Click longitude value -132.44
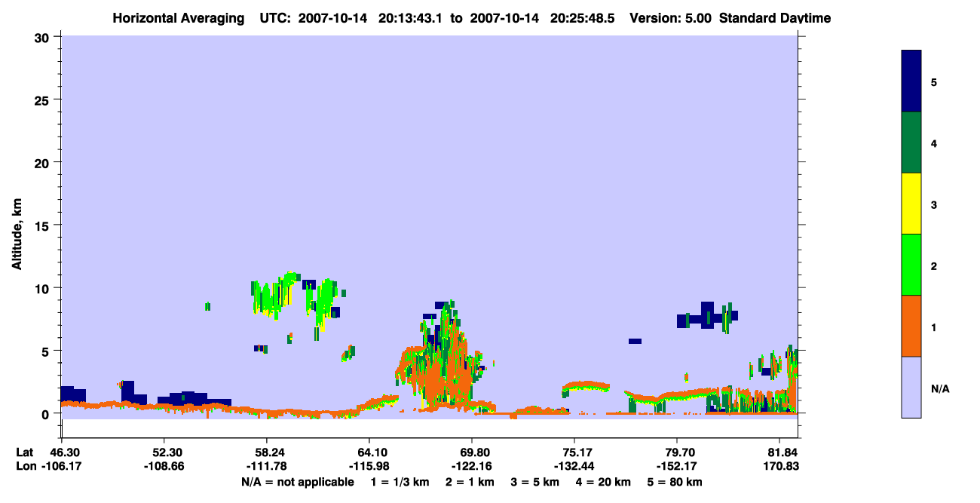 point(575,466)
